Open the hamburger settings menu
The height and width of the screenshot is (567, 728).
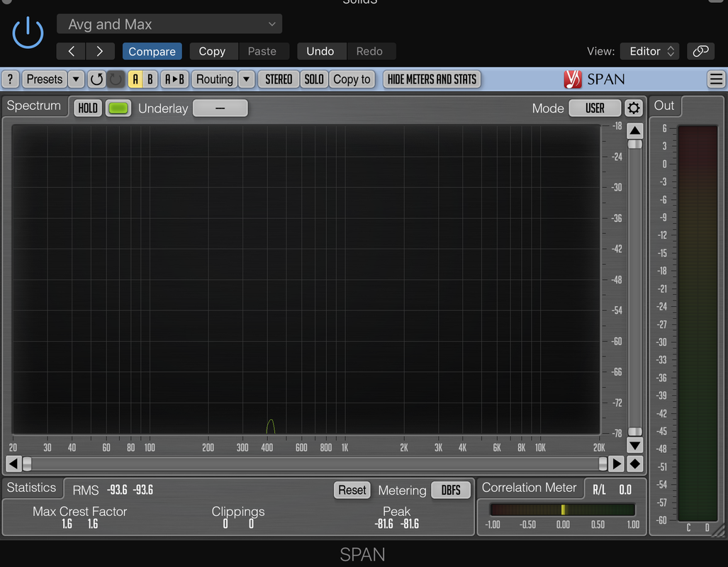tap(716, 79)
